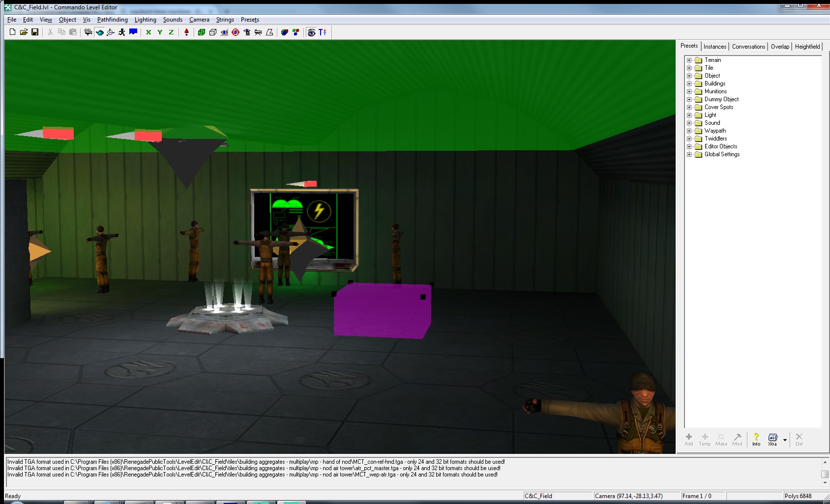Click the Xtra button

[772, 439]
